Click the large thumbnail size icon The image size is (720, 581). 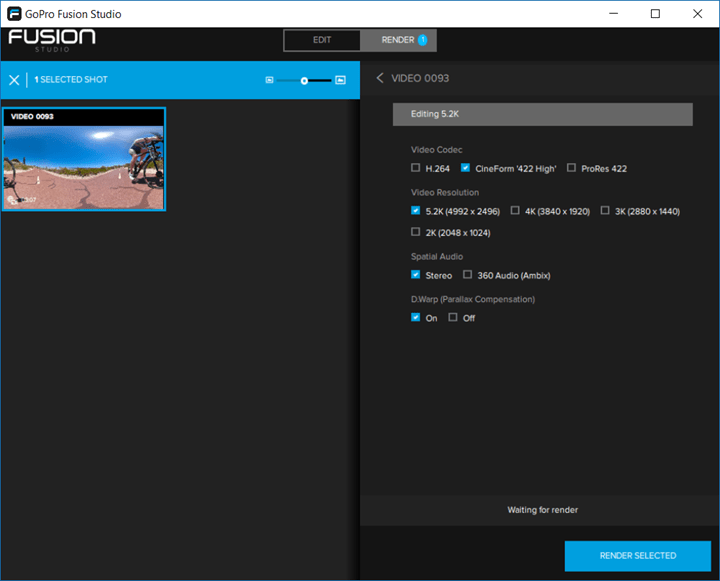(340, 80)
